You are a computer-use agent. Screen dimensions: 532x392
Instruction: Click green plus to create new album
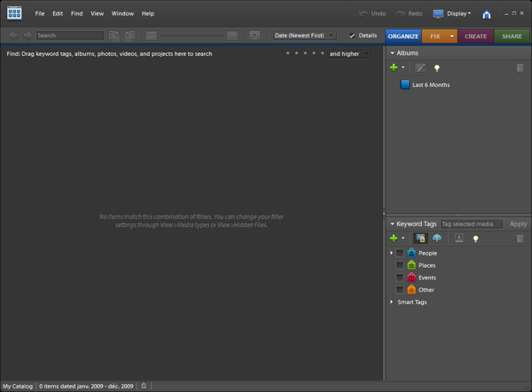click(394, 67)
